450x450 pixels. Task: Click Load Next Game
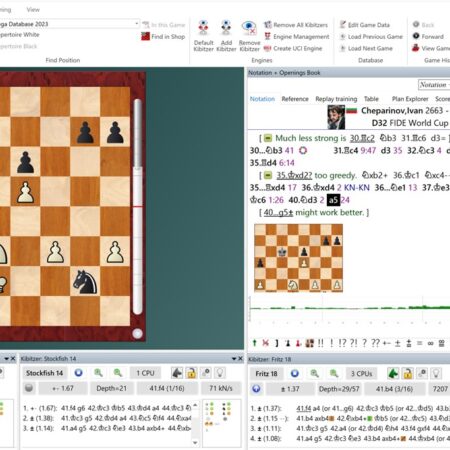coord(366,48)
